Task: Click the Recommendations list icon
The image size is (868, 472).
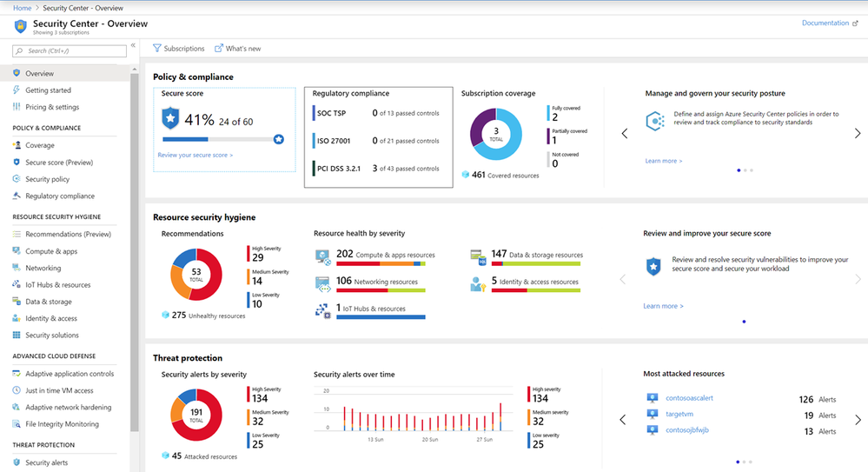Action: click(x=17, y=235)
